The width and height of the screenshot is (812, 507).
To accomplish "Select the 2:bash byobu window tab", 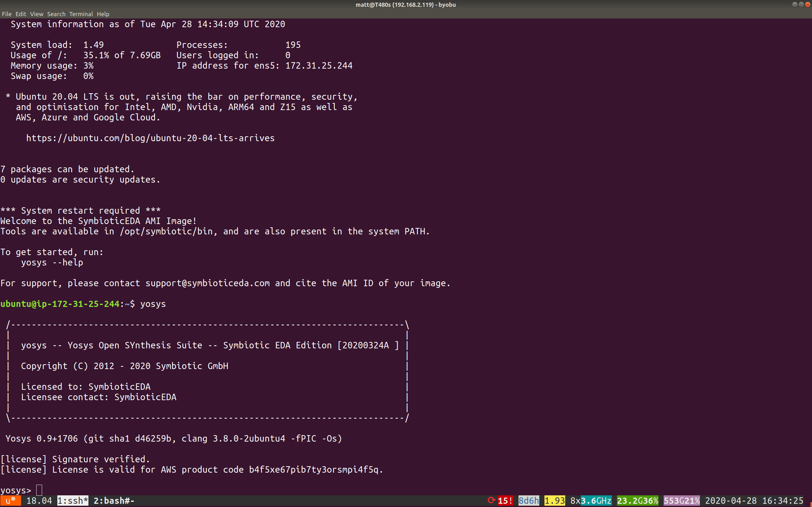I will click(x=114, y=501).
